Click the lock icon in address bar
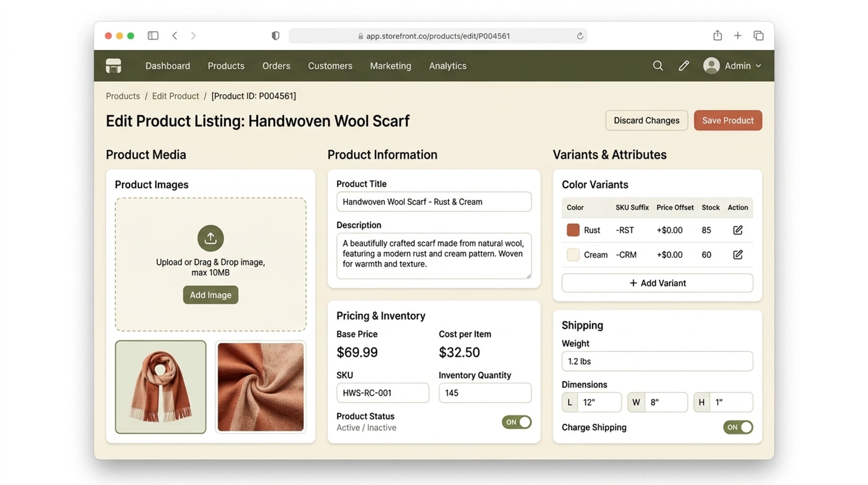The image size is (868, 485). [361, 36]
